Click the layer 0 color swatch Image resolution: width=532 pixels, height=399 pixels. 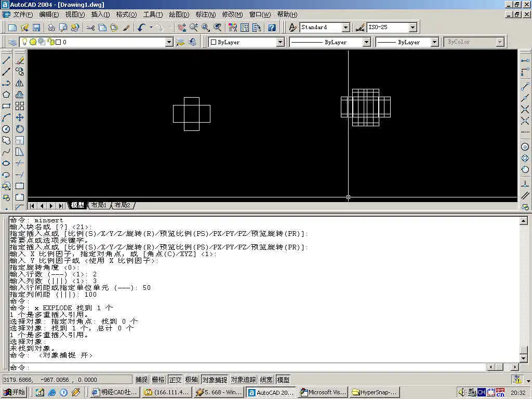point(58,42)
